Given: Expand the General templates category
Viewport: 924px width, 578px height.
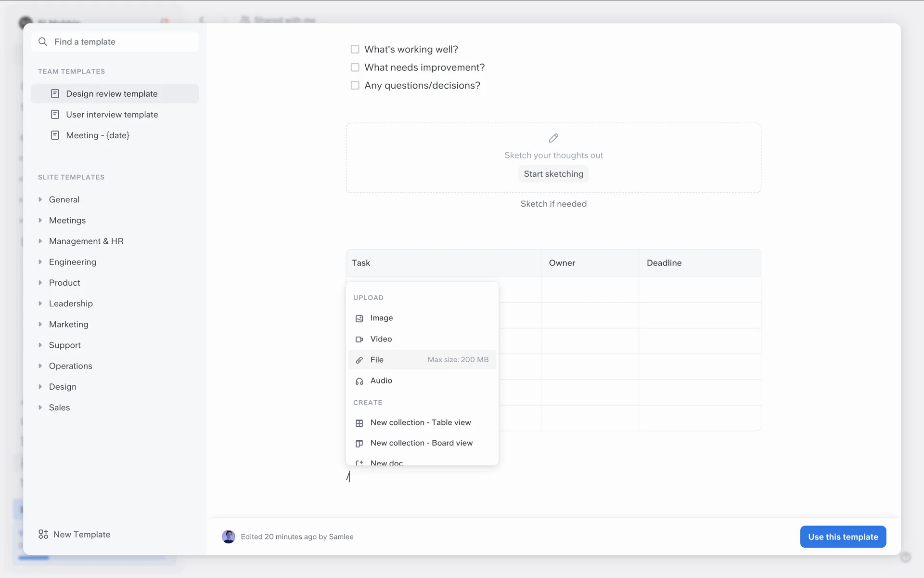Looking at the screenshot, I should click(40, 199).
